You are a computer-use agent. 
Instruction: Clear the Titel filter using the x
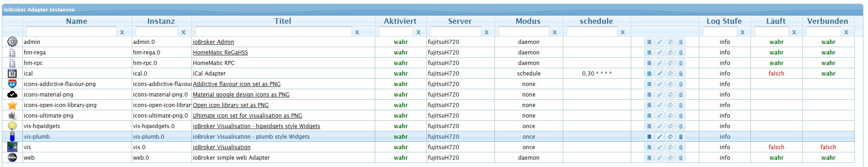tap(357, 32)
